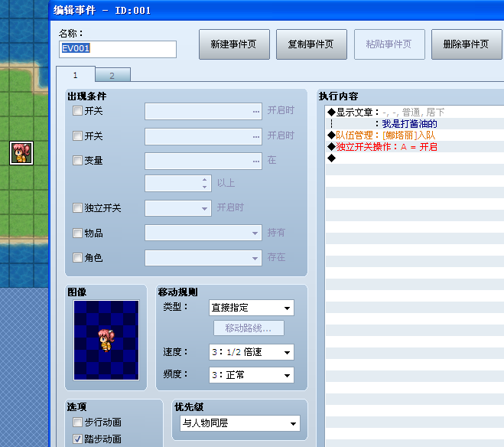
Task: Focus the 名称 field containing EV001
Action: [x=117, y=49]
